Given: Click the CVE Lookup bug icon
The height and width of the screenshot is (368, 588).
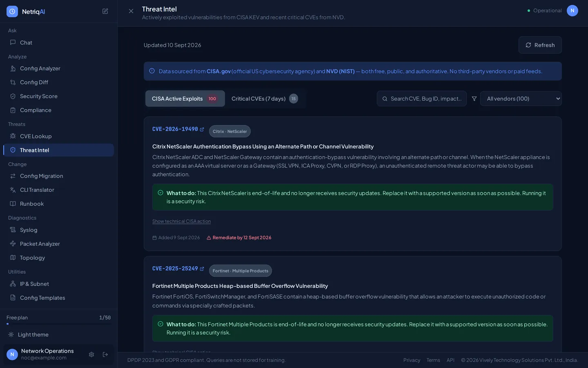Looking at the screenshot, I should click(13, 136).
